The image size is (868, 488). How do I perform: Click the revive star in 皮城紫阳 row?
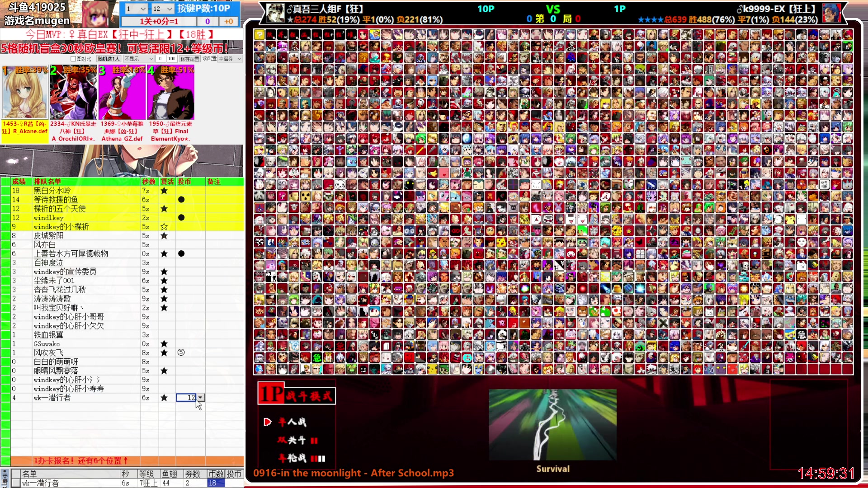(164, 236)
